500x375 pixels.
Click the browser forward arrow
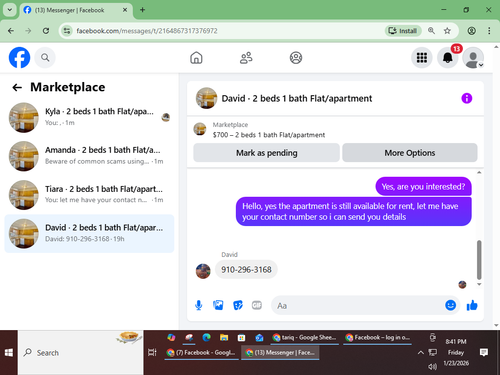[x=28, y=31]
